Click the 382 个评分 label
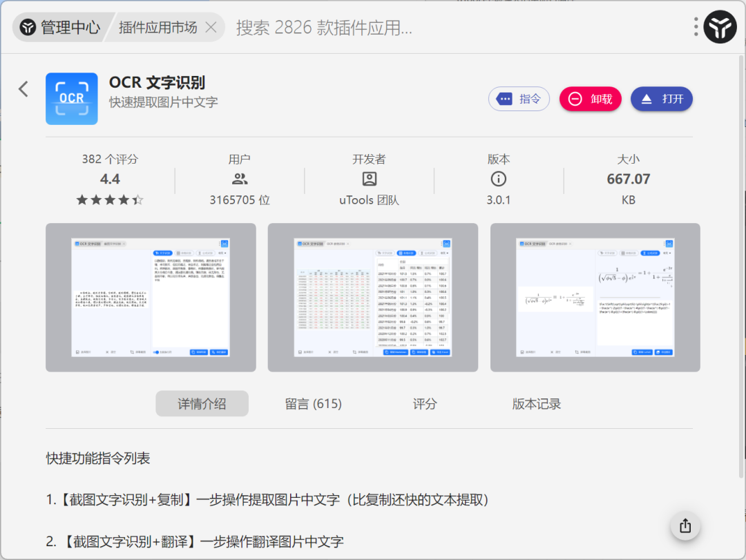The width and height of the screenshot is (746, 560). [110, 159]
